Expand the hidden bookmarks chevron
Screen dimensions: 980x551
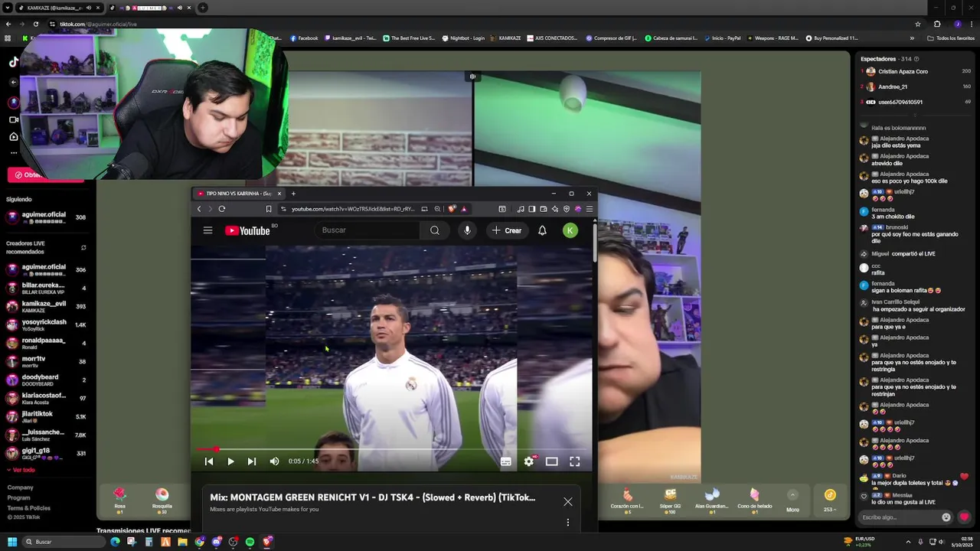tap(912, 37)
